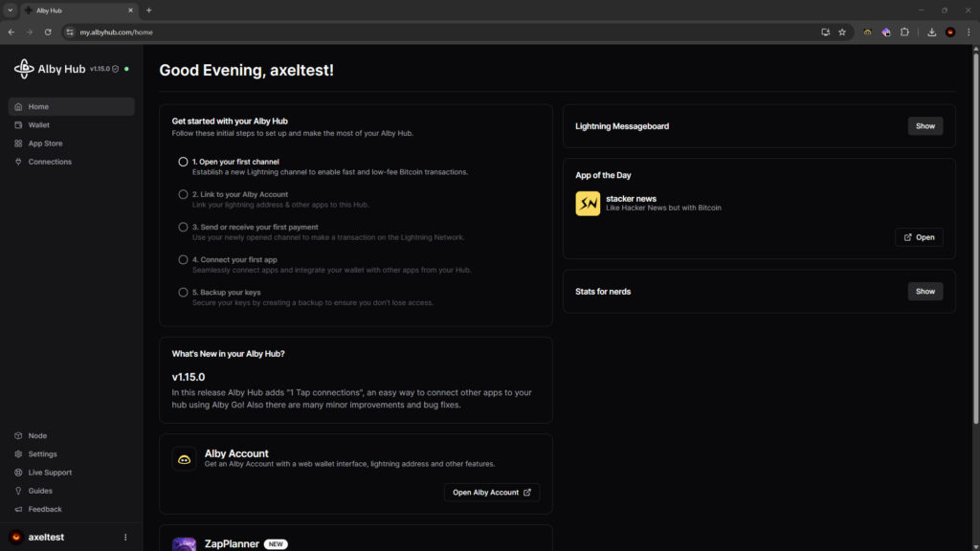Click the Open Alby Account button
Image resolution: width=980 pixels, height=551 pixels.
[x=492, y=493]
